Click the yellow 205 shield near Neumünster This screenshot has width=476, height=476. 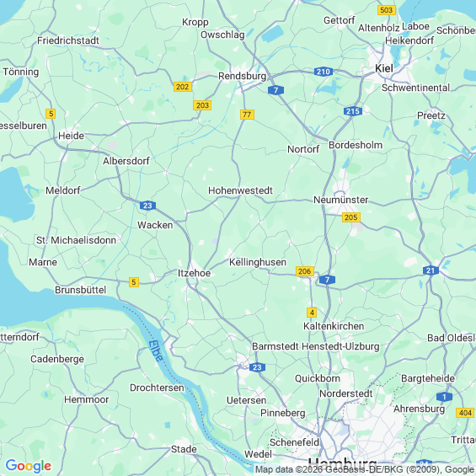[x=351, y=217]
